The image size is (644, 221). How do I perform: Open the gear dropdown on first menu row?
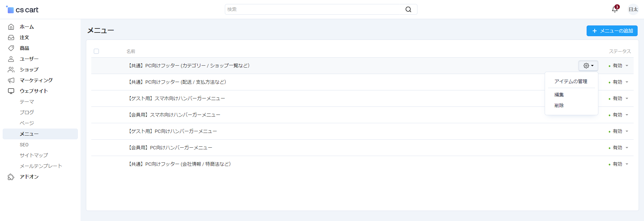click(588, 66)
